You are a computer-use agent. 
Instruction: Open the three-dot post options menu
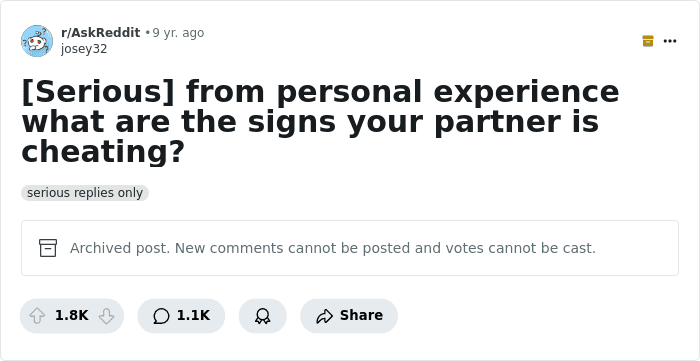click(x=670, y=41)
